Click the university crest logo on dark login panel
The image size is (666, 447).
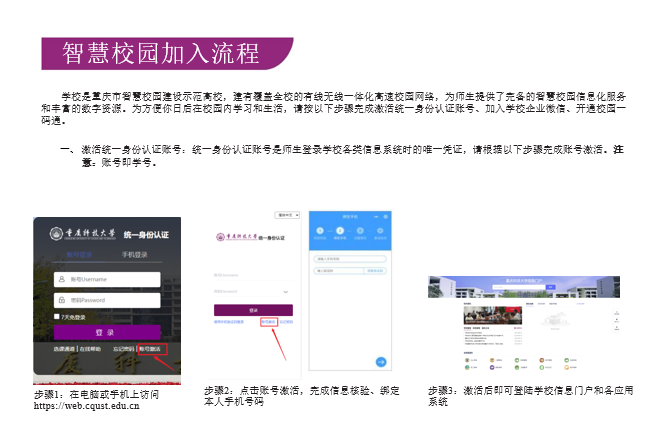tap(56, 233)
